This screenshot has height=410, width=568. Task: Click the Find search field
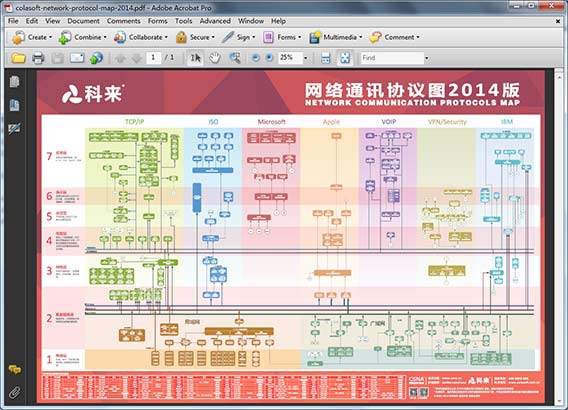(392, 58)
